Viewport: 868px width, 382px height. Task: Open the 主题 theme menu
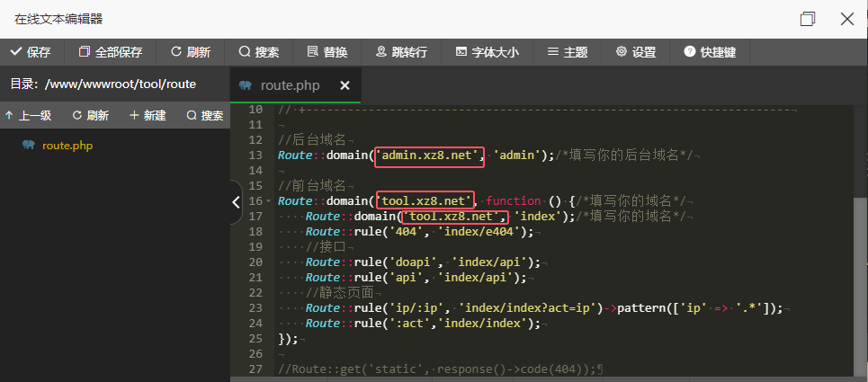point(568,52)
